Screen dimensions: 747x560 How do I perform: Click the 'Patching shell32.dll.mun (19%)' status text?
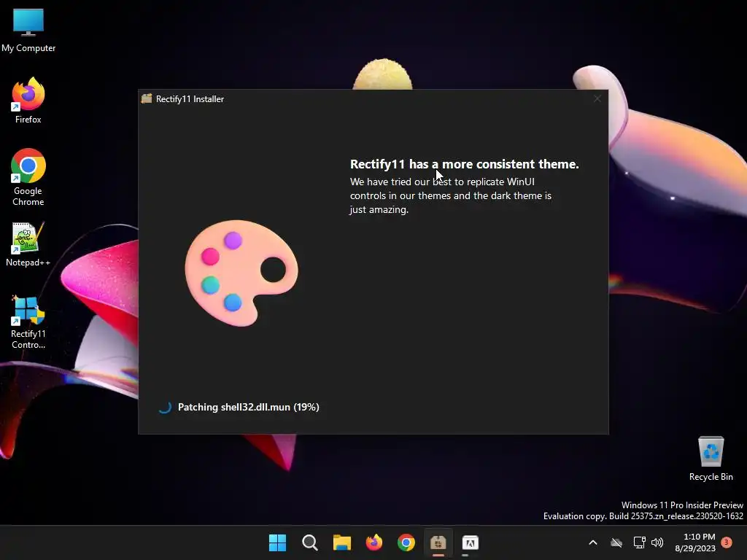click(x=248, y=407)
